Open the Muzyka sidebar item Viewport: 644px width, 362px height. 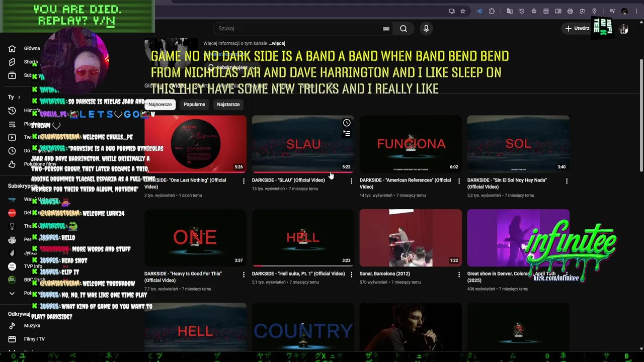coord(32,326)
